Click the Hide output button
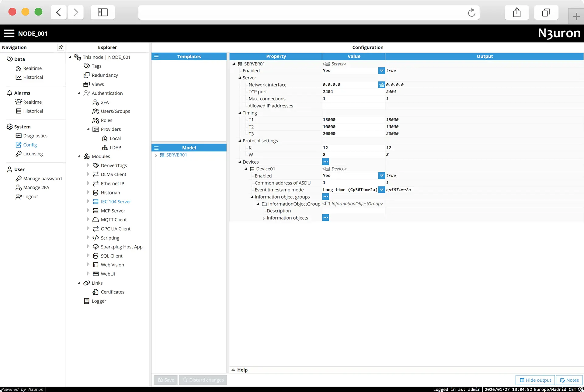 click(x=535, y=380)
